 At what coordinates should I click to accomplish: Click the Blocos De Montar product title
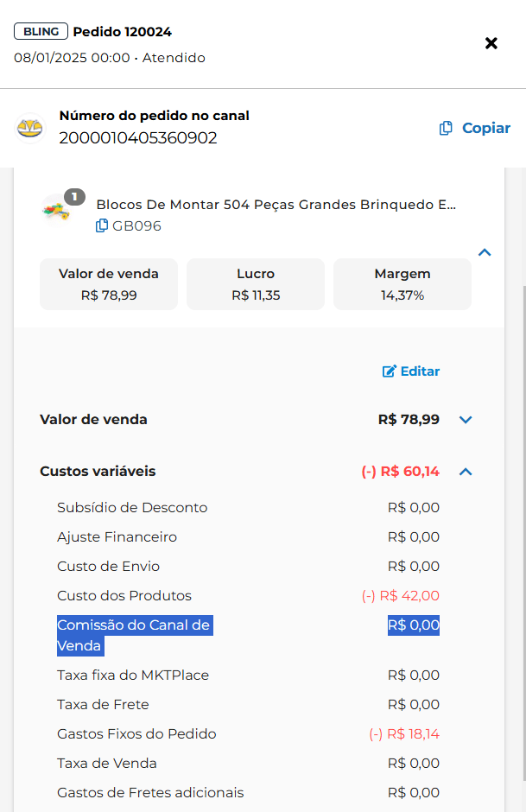(x=276, y=205)
